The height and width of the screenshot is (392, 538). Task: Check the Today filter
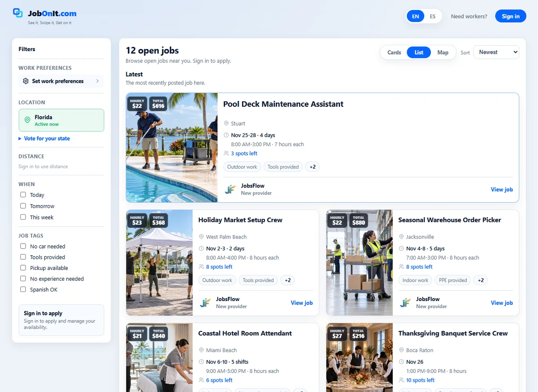(x=23, y=195)
